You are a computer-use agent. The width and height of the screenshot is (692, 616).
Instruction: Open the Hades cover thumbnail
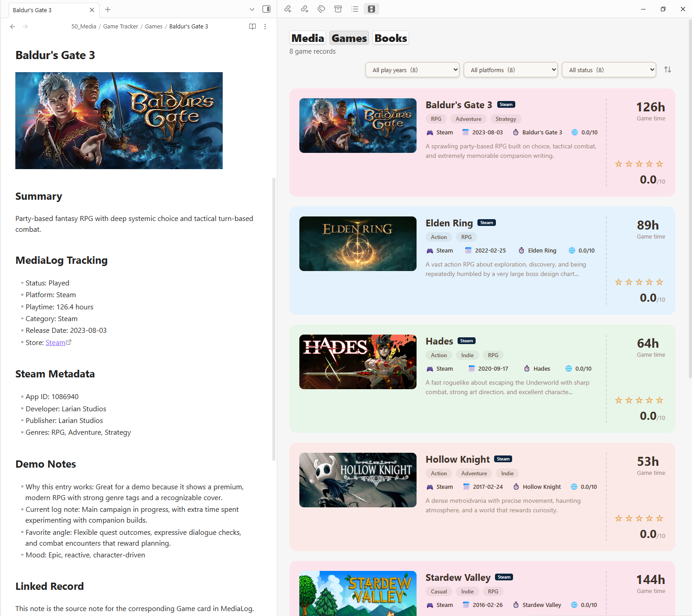pos(358,362)
